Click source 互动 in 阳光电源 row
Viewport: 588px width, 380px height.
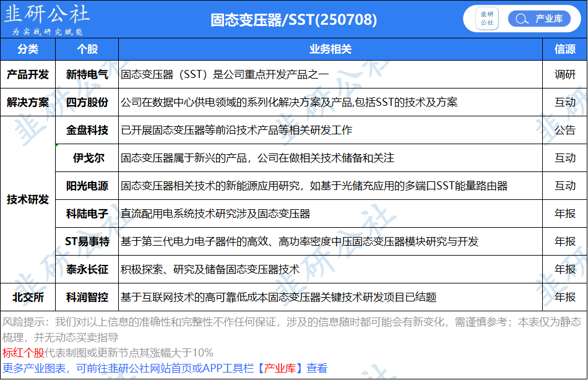pyautogui.click(x=564, y=186)
